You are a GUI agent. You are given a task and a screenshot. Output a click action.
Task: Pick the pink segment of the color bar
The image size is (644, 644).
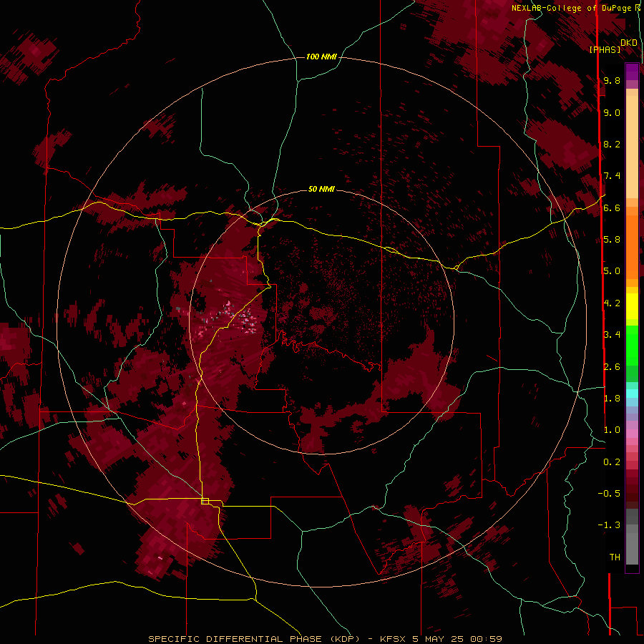tap(632, 434)
